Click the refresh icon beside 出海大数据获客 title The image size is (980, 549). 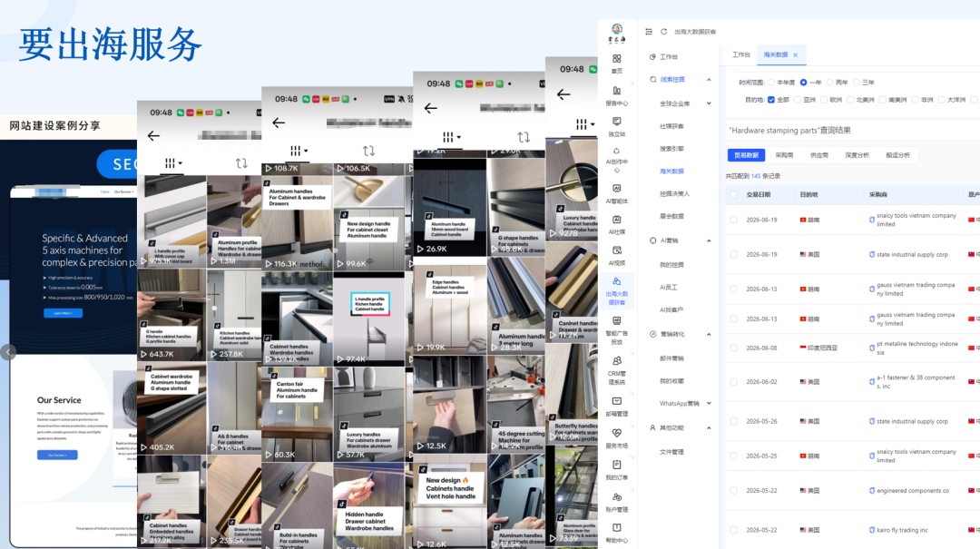point(663,31)
